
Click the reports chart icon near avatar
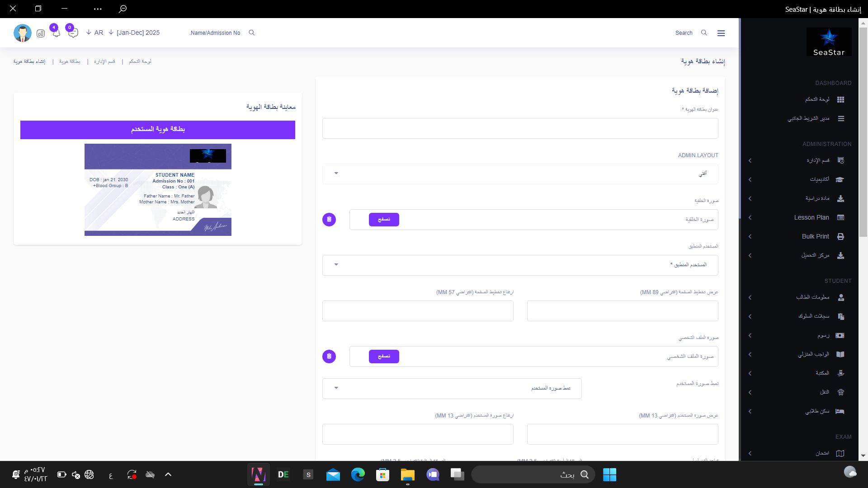pos(41,33)
